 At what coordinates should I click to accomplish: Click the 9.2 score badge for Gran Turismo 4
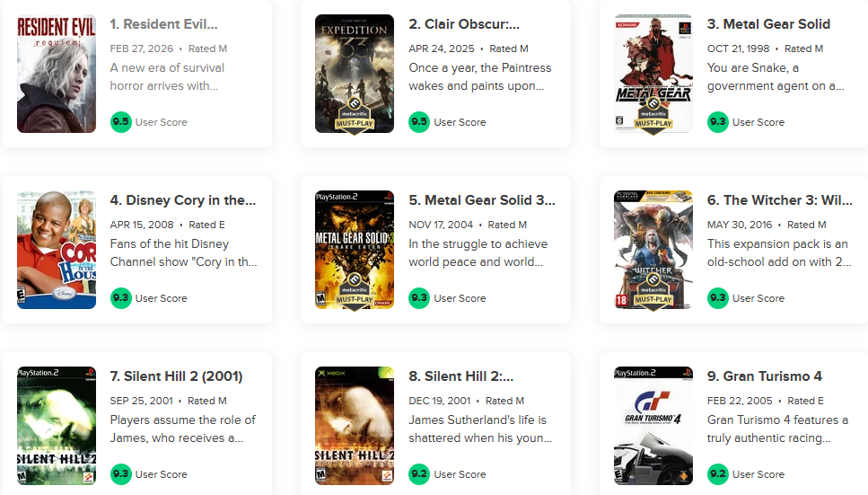point(718,474)
